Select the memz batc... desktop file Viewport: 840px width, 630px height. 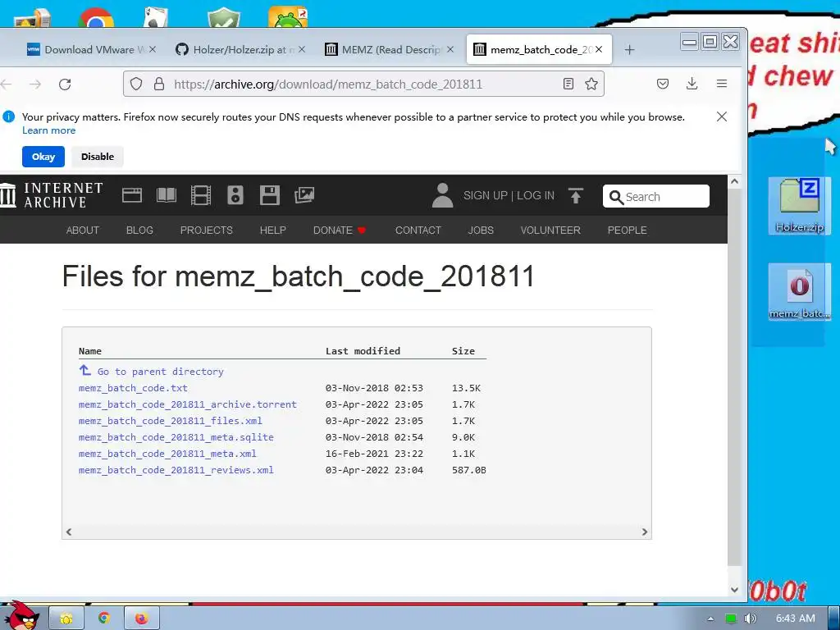point(799,293)
